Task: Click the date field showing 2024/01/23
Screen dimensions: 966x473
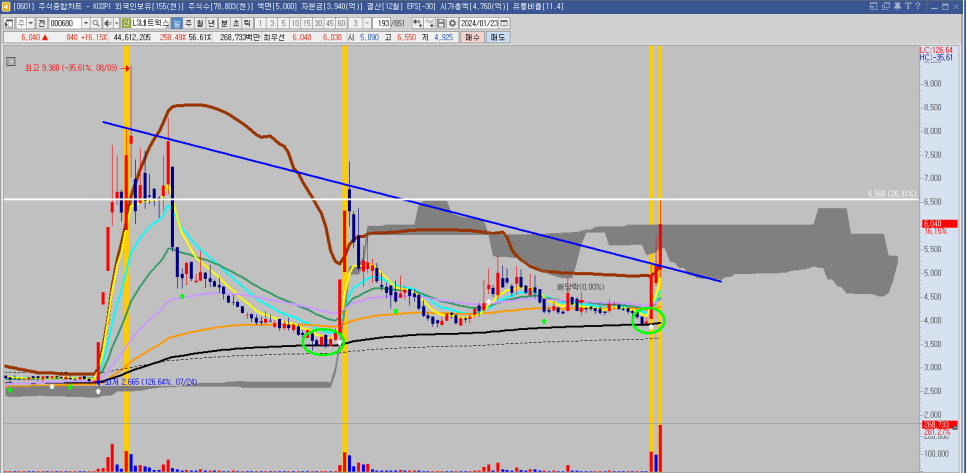Action: tap(479, 23)
